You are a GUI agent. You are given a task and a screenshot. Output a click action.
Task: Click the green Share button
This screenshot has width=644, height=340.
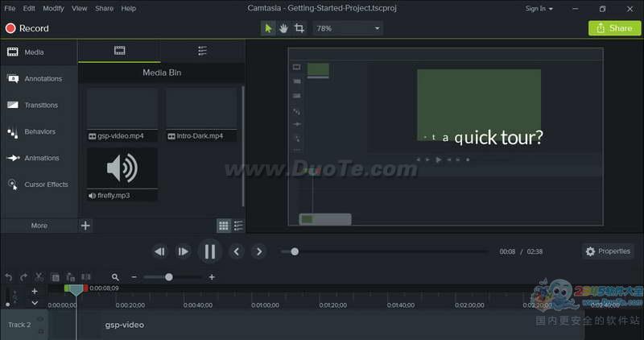pyautogui.click(x=614, y=28)
